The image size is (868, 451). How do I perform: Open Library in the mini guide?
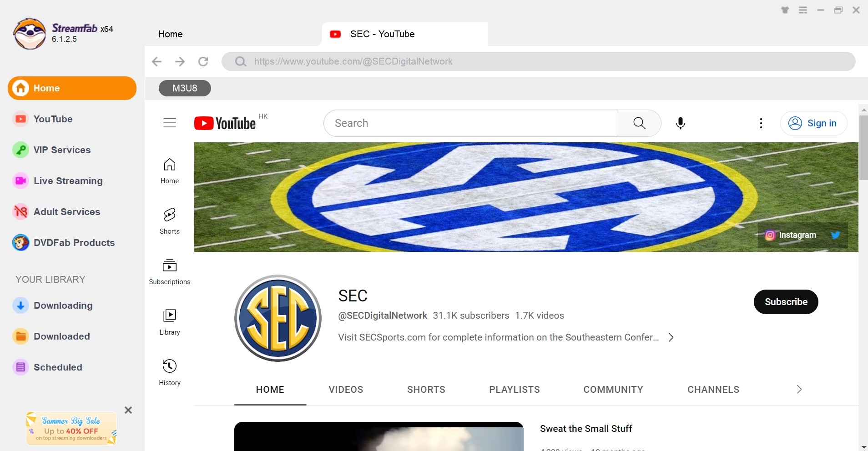pyautogui.click(x=170, y=322)
